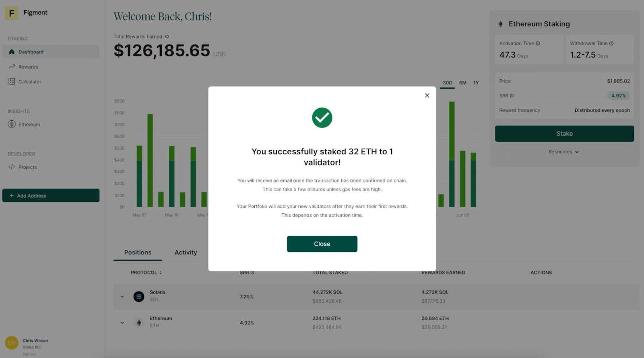
Task: Click the Sign out link
Action: (x=29, y=354)
